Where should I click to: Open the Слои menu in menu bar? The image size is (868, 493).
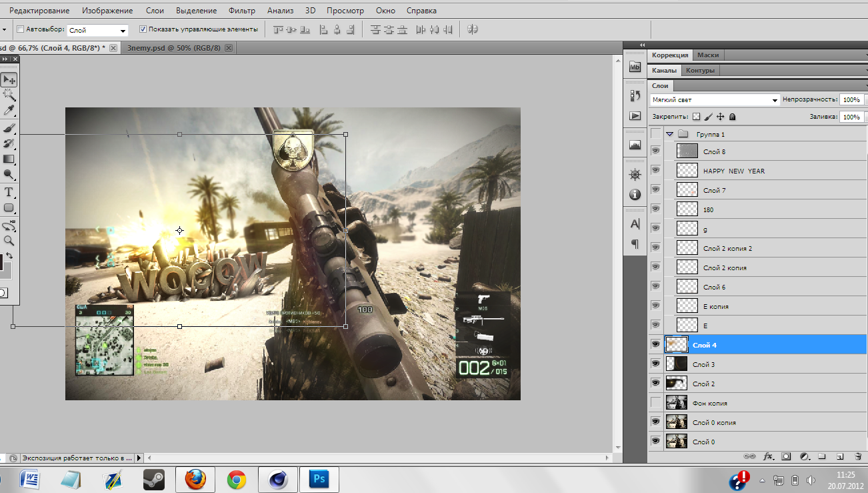click(x=155, y=11)
